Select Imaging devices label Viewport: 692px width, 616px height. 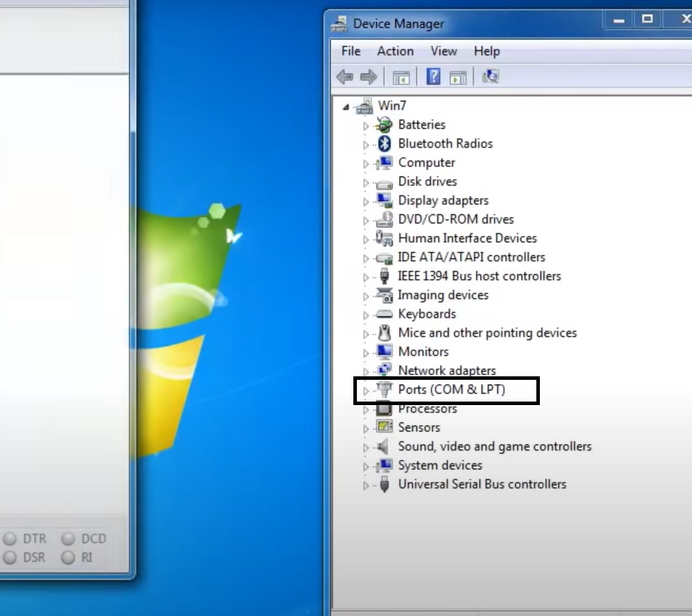point(443,295)
